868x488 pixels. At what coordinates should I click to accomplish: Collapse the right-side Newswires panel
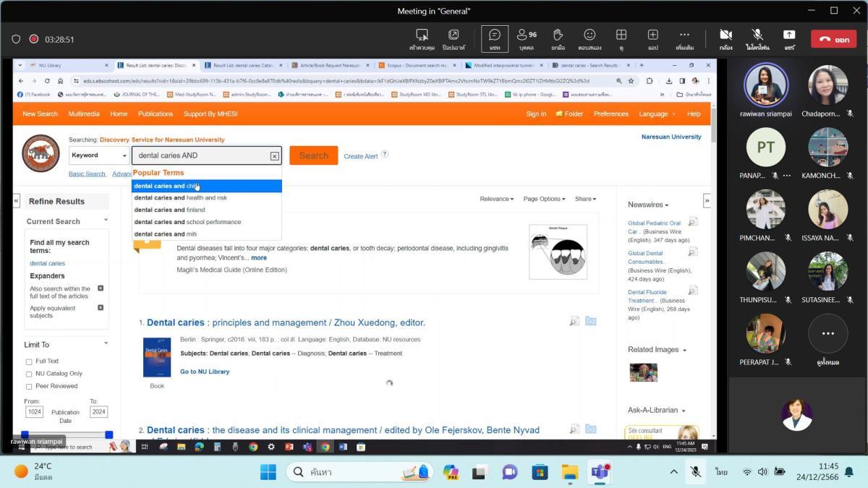pos(707,201)
